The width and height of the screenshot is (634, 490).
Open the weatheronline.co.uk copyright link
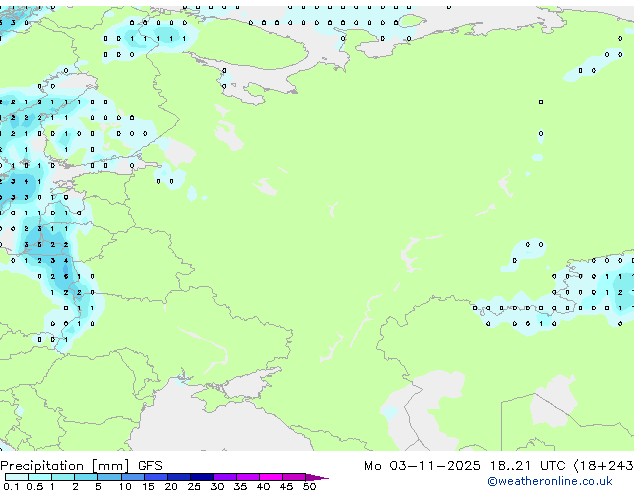pos(550,481)
